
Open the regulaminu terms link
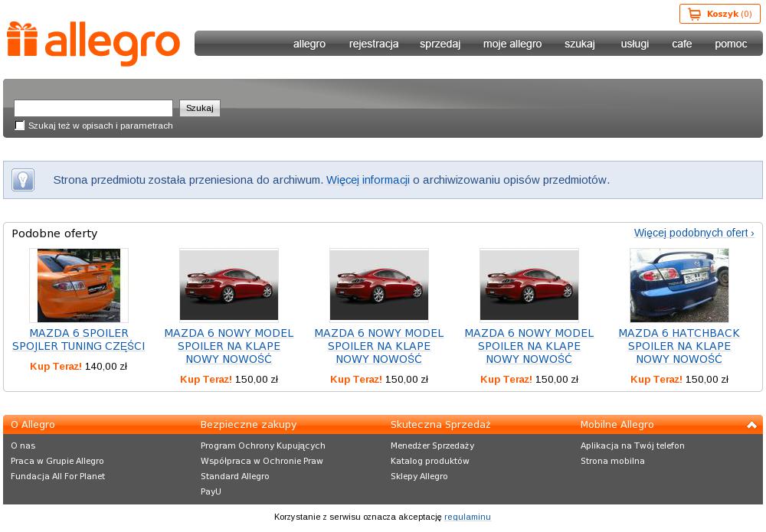[467, 517]
